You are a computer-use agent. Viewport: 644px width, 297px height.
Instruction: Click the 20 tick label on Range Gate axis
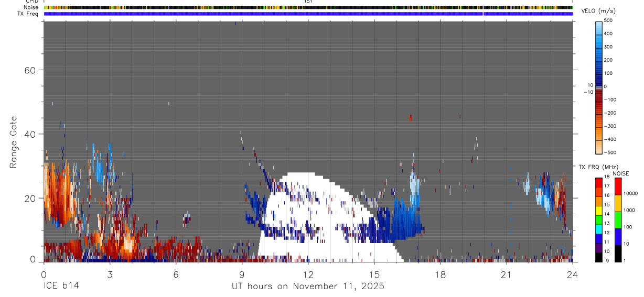point(29,199)
